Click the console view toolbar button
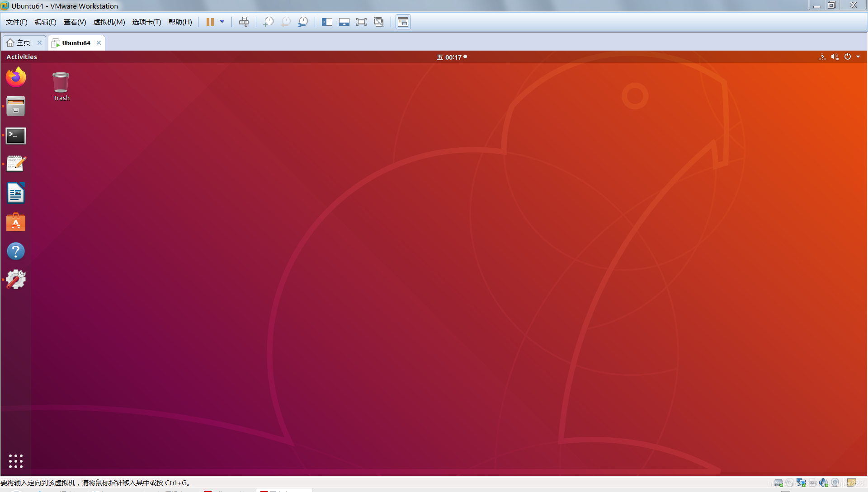Screen dimensions: 868x492 coord(403,22)
